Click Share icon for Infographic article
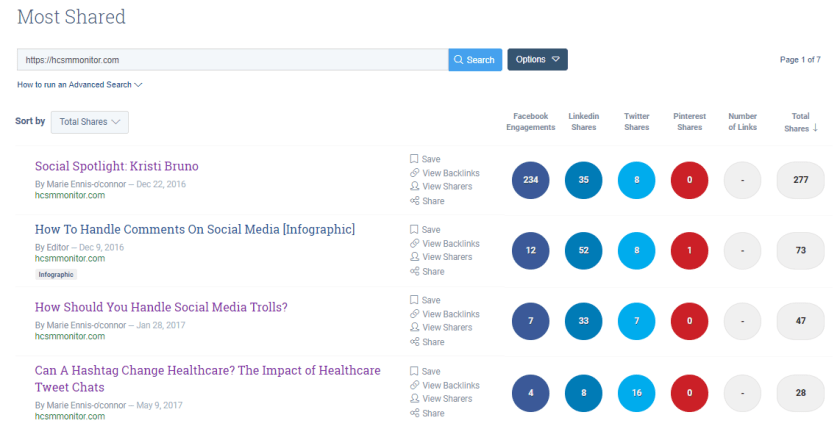Viewport: 840px width, 426px height. tap(414, 271)
